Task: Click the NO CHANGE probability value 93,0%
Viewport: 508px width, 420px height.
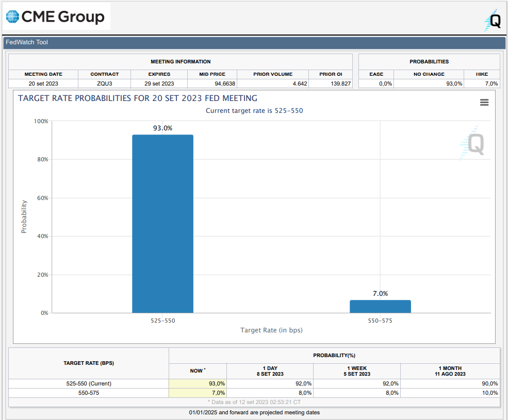Action: click(x=429, y=83)
